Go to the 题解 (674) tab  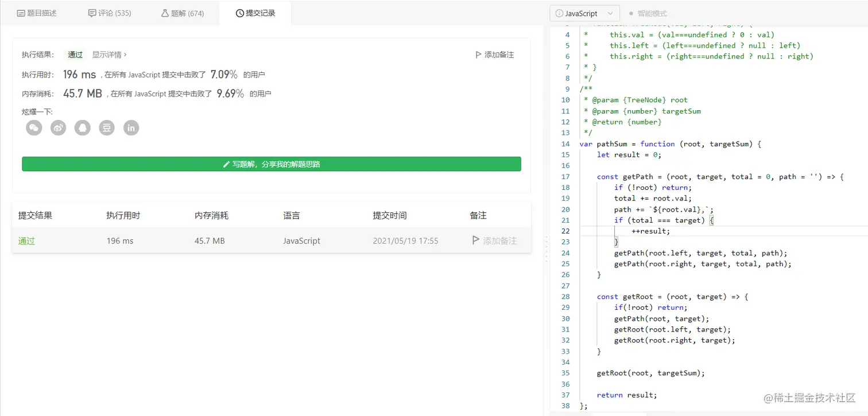pos(183,13)
